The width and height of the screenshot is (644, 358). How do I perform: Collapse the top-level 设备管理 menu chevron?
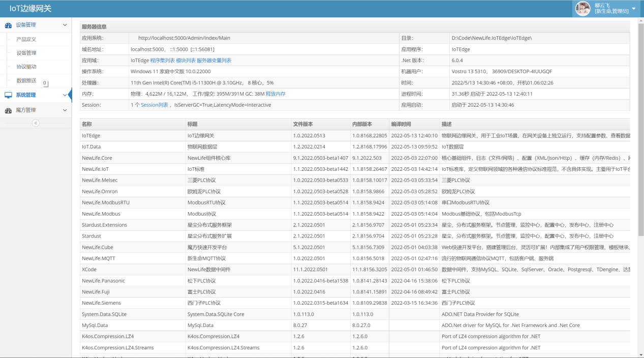click(x=65, y=25)
